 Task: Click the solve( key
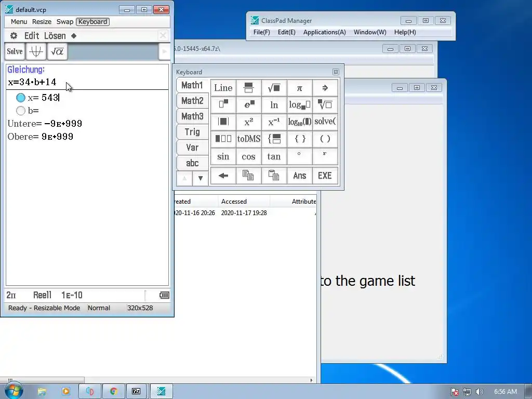[x=325, y=122]
